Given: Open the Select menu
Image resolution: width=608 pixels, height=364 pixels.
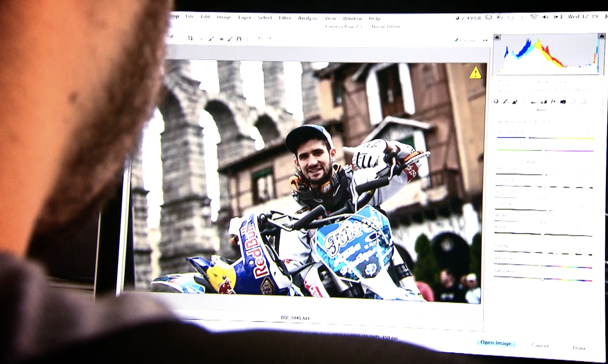Looking at the screenshot, I should (265, 17).
